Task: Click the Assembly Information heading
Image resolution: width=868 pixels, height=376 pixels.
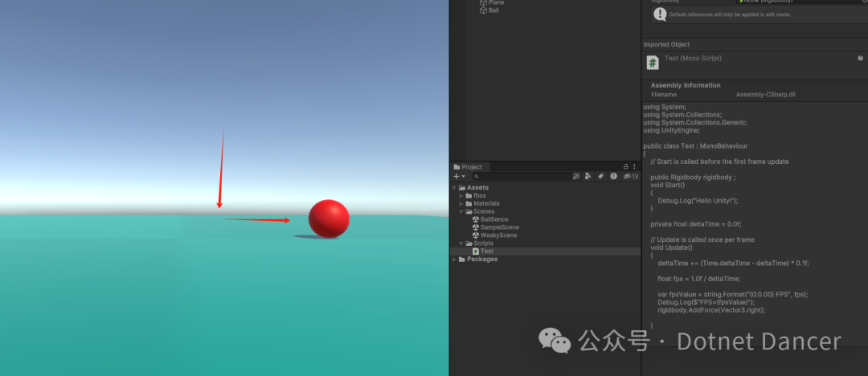Action: tap(686, 85)
